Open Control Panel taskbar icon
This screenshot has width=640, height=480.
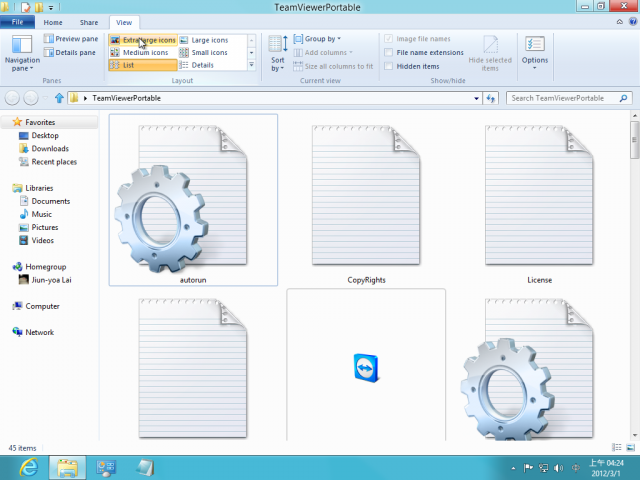click(106, 468)
